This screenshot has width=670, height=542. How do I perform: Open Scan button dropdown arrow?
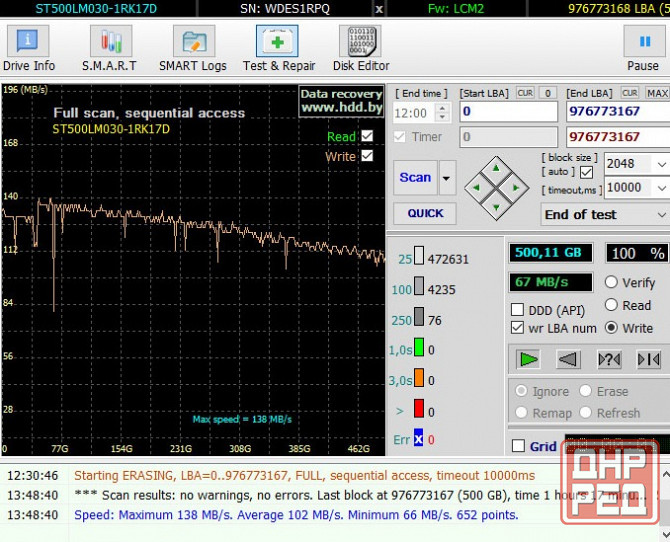point(447,178)
